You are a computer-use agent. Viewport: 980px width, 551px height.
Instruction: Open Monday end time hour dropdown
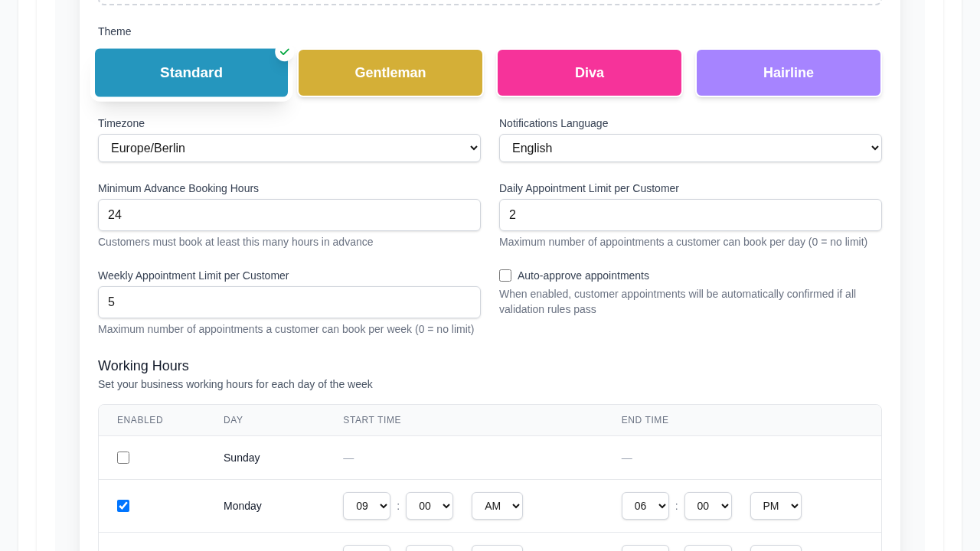[645, 506]
